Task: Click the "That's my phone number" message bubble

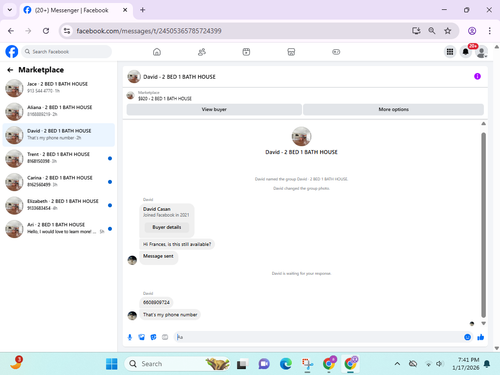Action: point(170,315)
